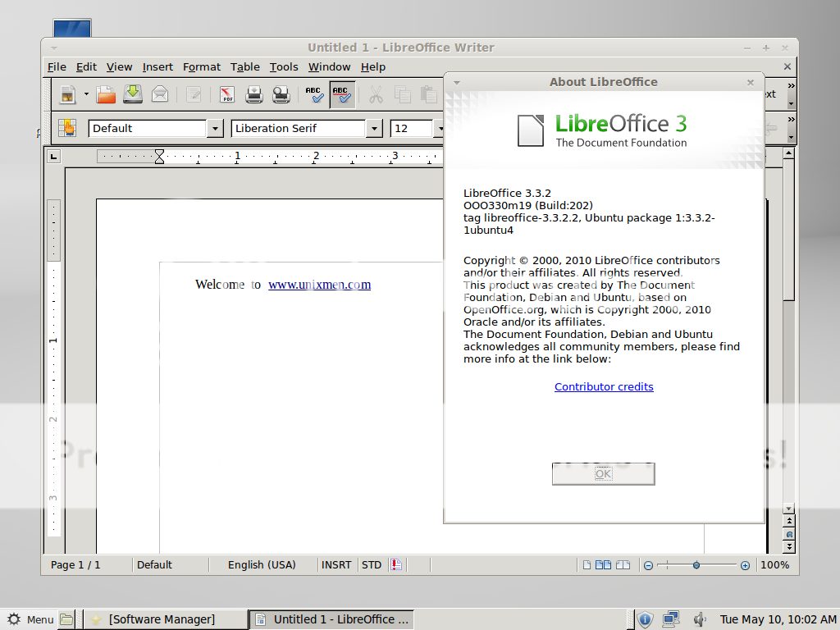Click the document modified indicator icon
The width and height of the screenshot is (840, 630).
396,564
